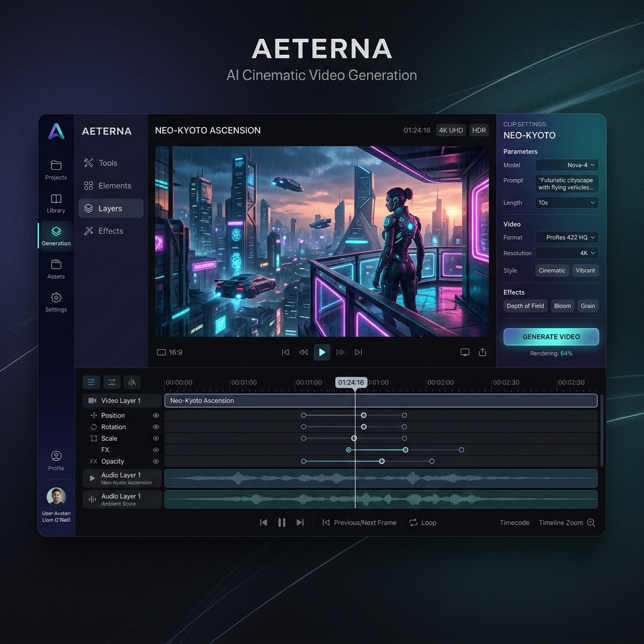The height and width of the screenshot is (644, 644).
Task: Select the timeline audio waveform view icon
Action: pos(132,382)
